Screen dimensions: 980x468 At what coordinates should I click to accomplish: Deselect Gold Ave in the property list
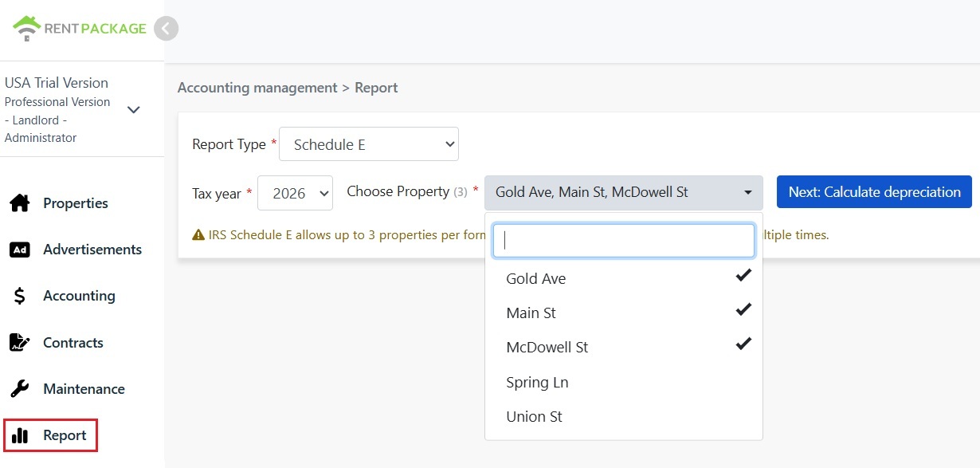[624, 278]
